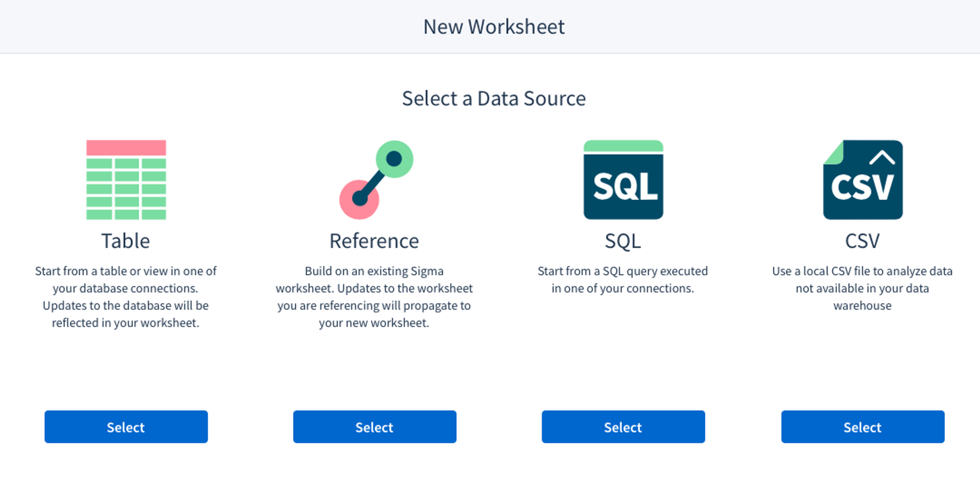The image size is (980, 481).
Task: Choose Select under the Reference option
Action: 374,427
